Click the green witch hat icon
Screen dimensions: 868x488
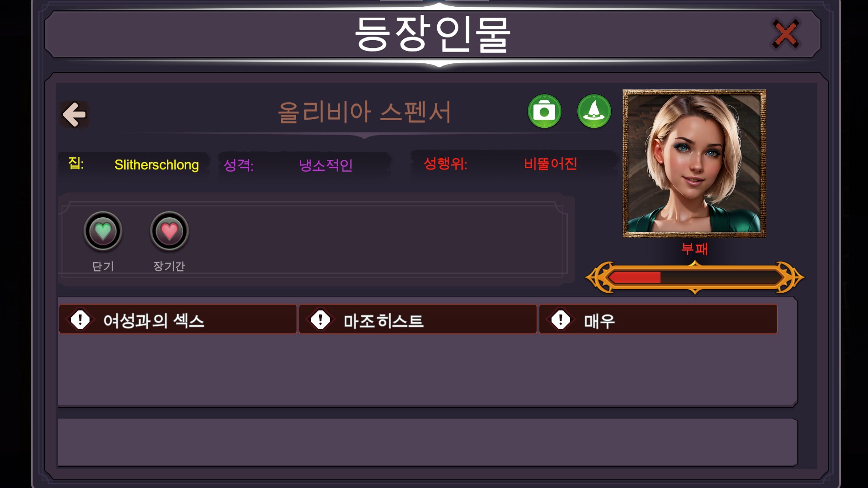coord(594,111)
